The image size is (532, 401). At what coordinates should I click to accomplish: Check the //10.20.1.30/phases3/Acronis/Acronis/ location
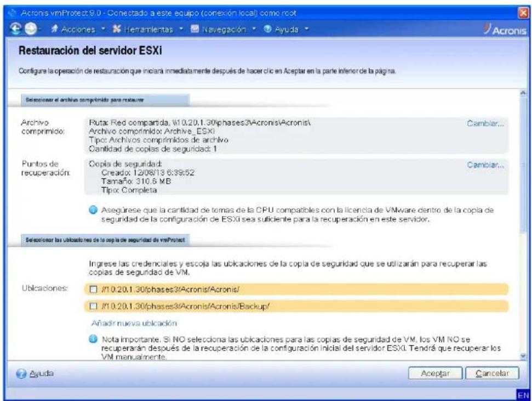[x=93, y=290]
